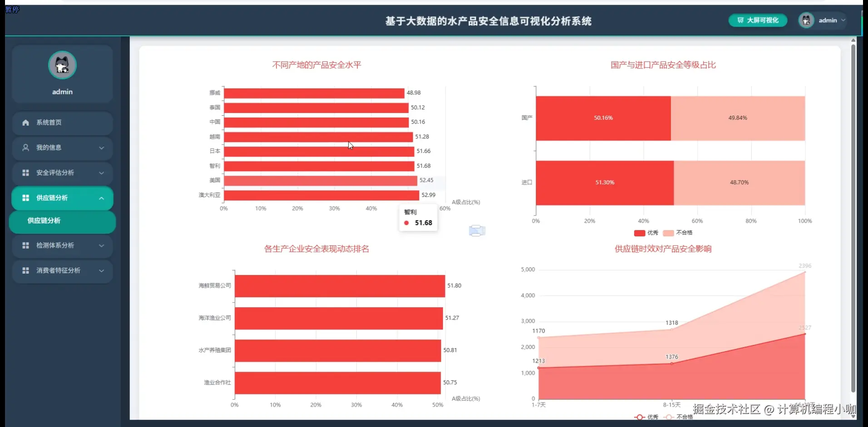Click the screen icon inside 大屏可视化 button
The image size is (868, 427).
pyautogui.click(x=741, y=20)
